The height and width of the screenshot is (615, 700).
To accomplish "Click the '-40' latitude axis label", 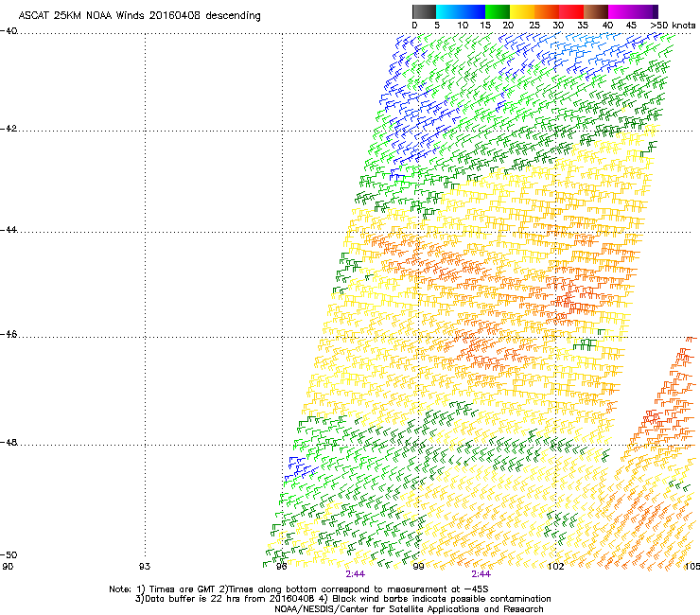I will 9,31.
